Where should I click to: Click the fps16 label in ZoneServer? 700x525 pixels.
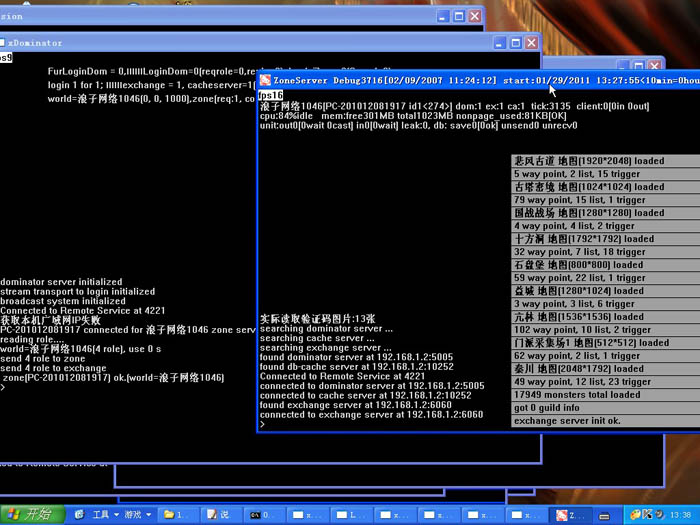point(271,95)
